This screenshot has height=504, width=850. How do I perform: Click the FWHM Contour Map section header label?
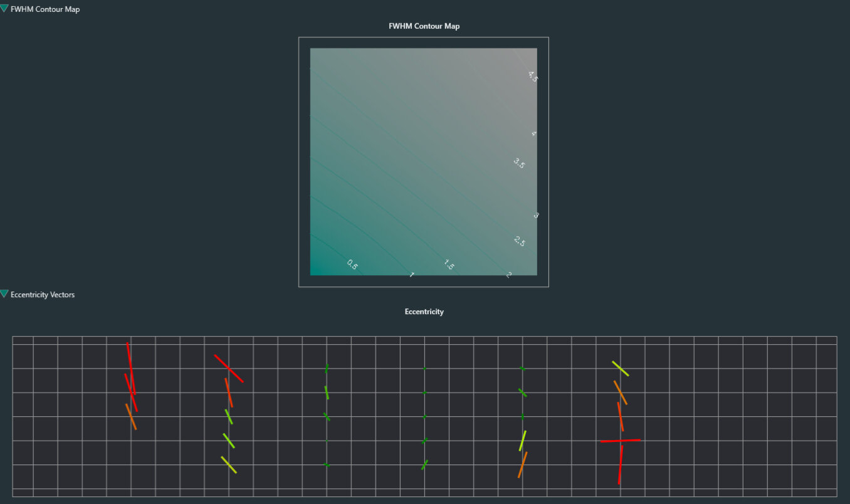[45, 9]
